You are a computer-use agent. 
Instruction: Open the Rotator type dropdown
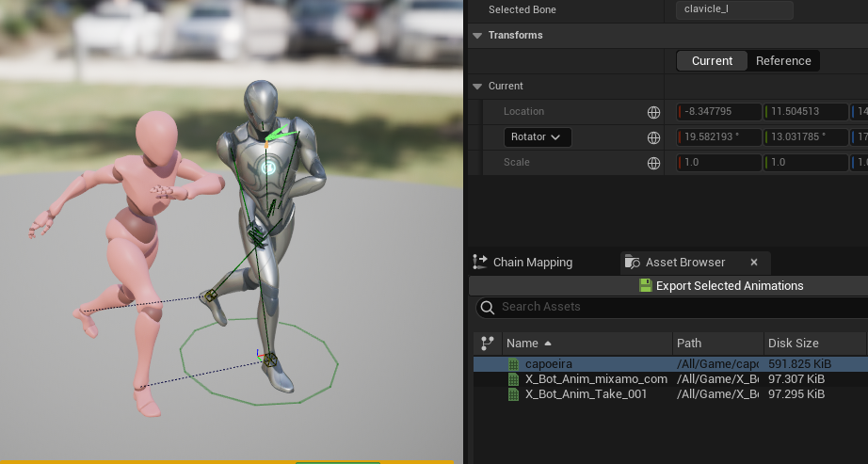(538, 137)
